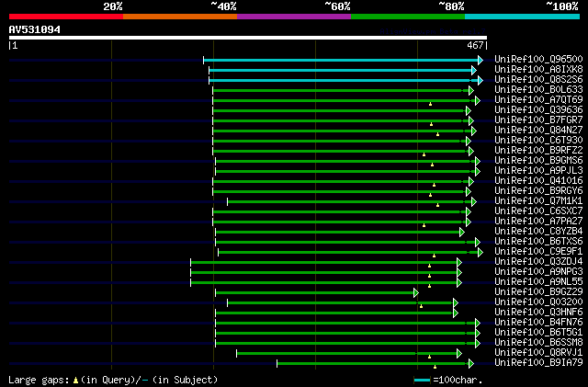Select the UniRef100_A9PJL3 entry
Screen dimensions: 588x387
(538, 171)
